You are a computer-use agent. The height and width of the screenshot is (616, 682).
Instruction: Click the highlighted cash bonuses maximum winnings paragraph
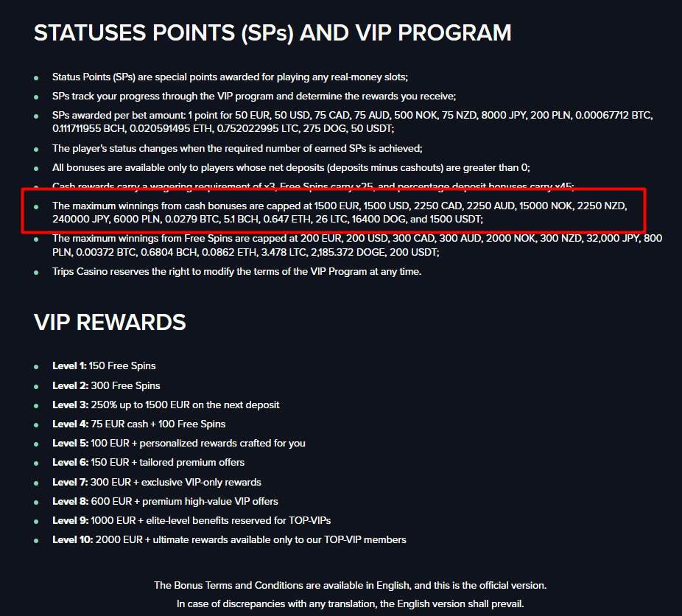[340, 212]
